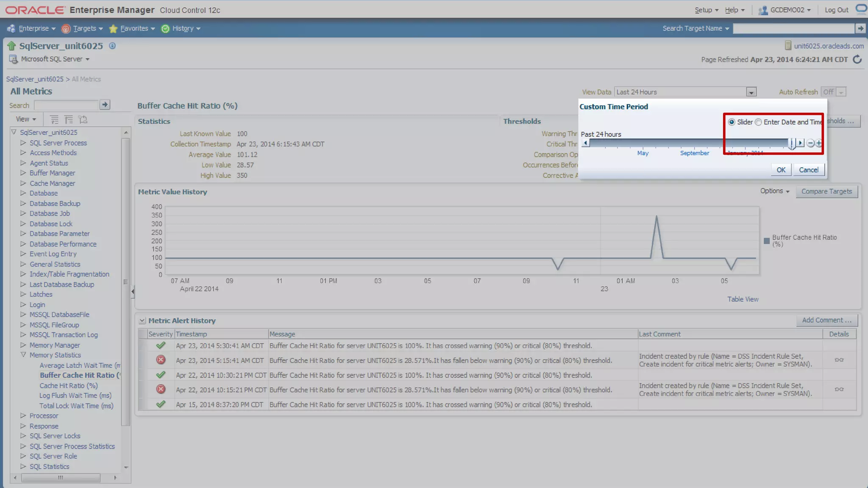Select Cache Hit Ratio (%) metric
Image resolution: width=868 pixels, height=488 pixels.
(69, 385)
